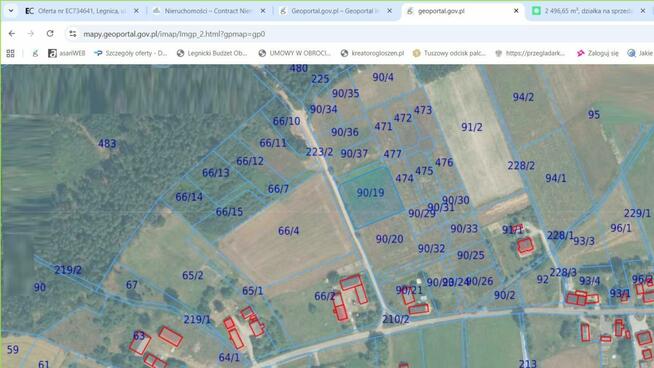Click parcel label 219/1 on the map
654x368 pixels.
(197, 320)
